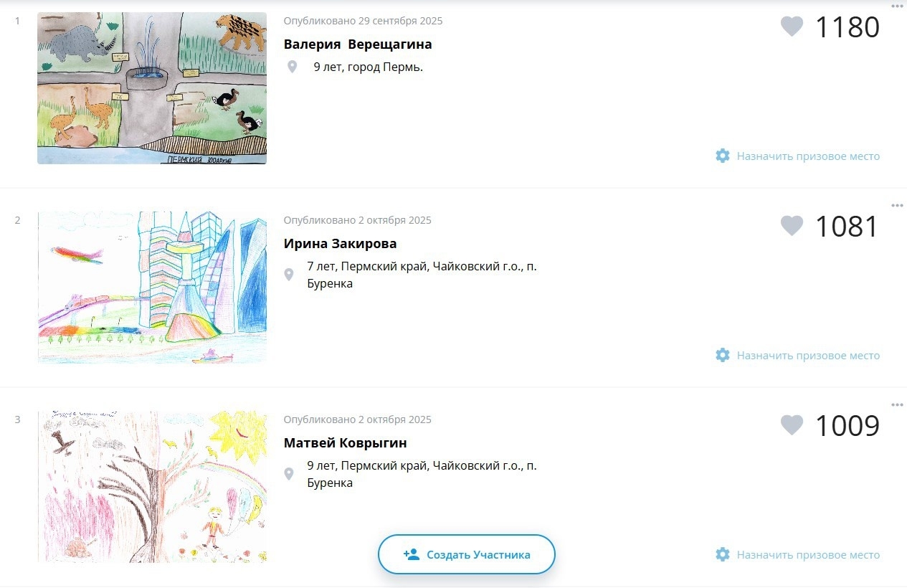
Task: Open the zoo drawing thumbnail
Action: (152, 88)
